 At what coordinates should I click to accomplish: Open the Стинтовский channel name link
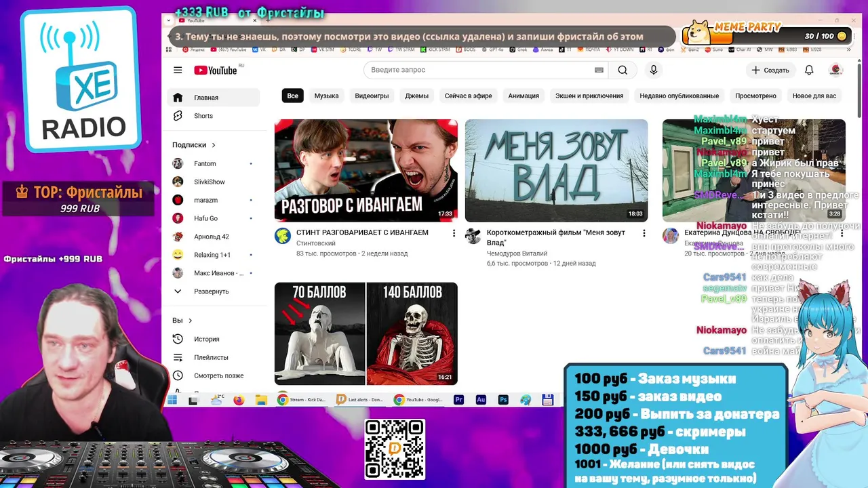316,243
